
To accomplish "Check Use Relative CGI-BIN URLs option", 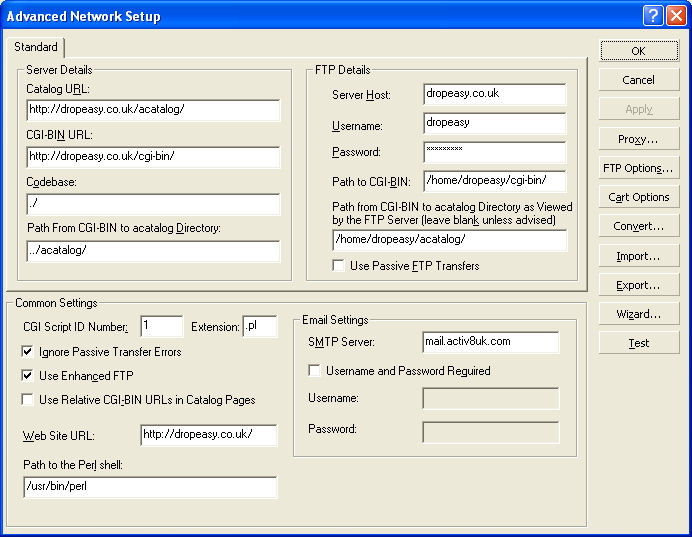I will click(x=27, y=400).
